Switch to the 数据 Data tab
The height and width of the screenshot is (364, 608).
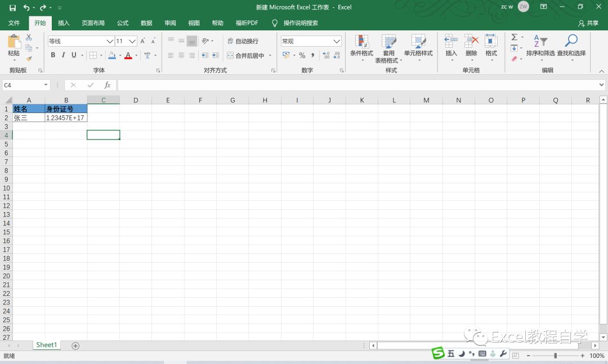(146, 23)
